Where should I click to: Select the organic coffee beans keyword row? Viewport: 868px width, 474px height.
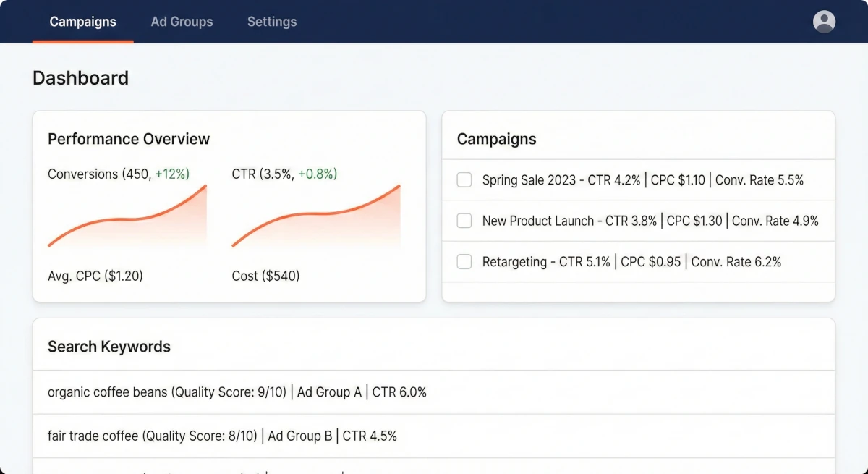(237, 392)
